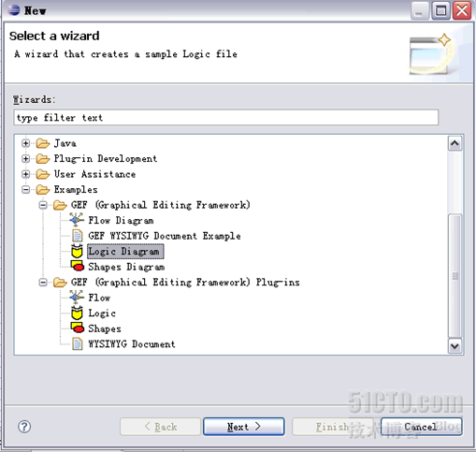The height and width of the screenshot is (452, 476).
Task: Select the WYSIWYG Document entry
Action: (x=132, y=344)
